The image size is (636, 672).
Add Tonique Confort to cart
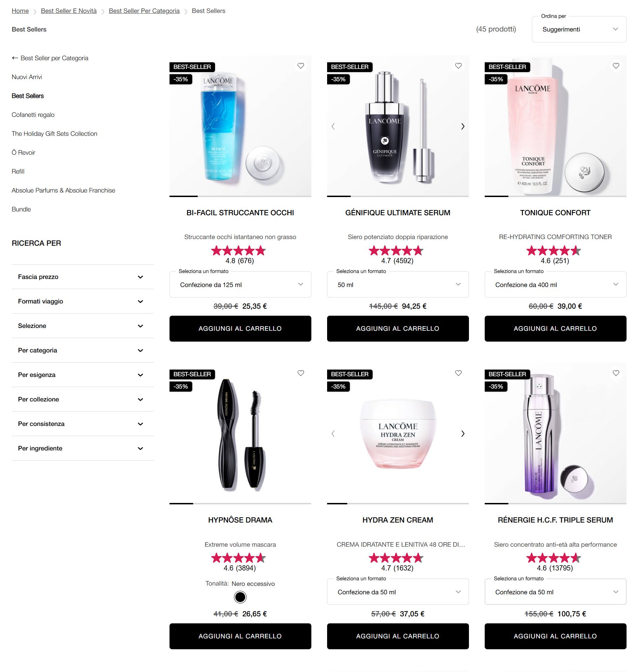555,329
